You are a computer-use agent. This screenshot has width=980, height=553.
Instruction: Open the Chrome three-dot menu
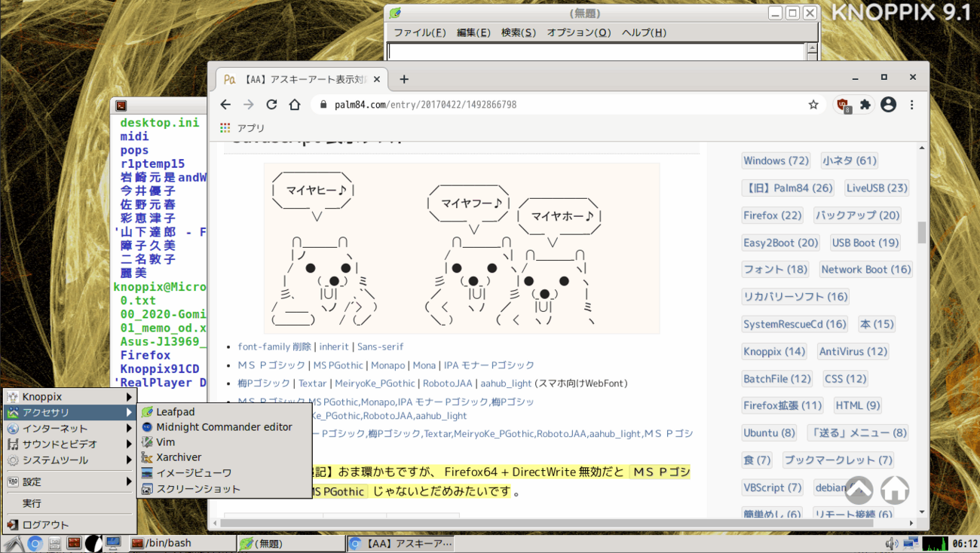pos(911,105)
